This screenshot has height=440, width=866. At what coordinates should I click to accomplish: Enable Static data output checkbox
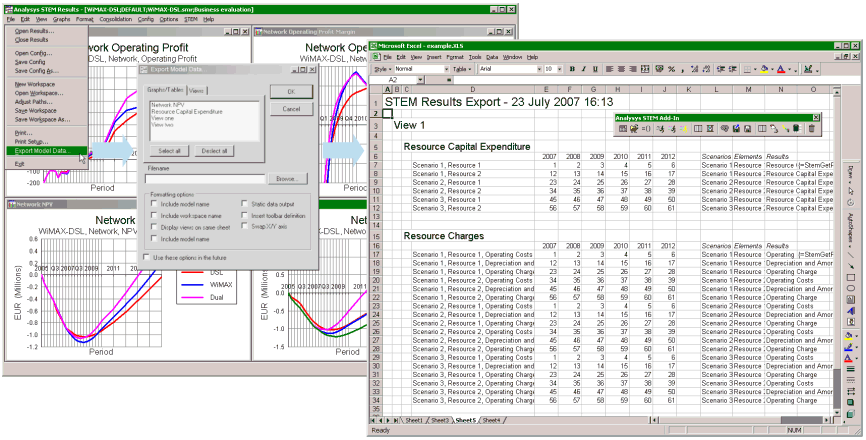click(244, 204)
